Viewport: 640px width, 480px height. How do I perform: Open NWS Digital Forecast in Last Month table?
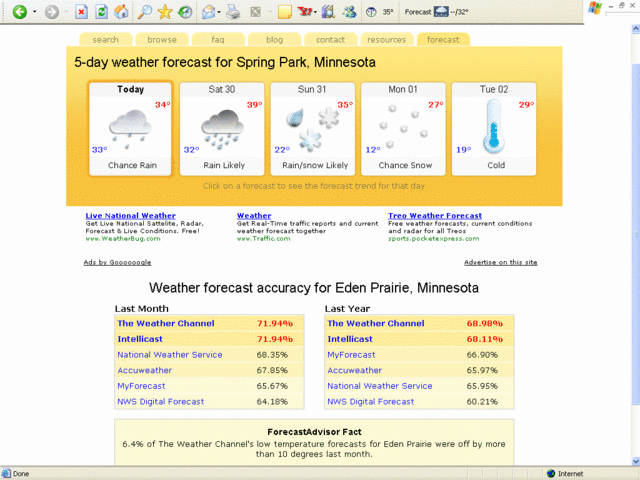pyautogui.click(x=160, y=402)
